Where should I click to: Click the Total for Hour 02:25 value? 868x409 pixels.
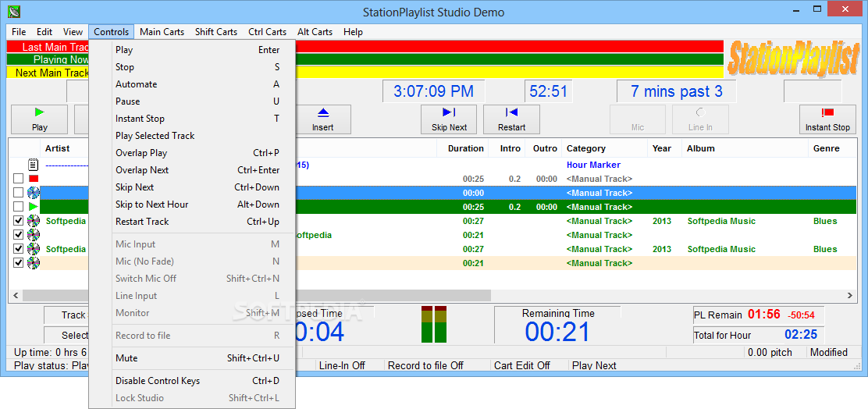click(x=800, y=335)
